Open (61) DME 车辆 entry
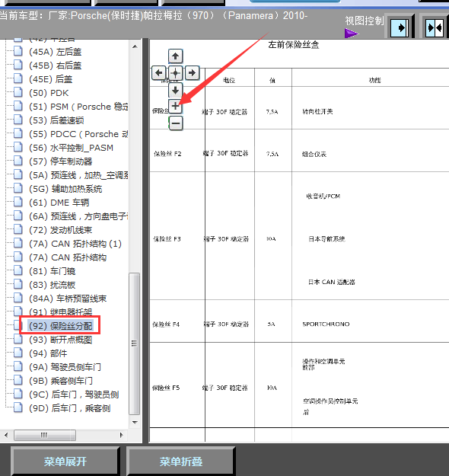449x476 pixels. pyautogui.click(x=59, y=203)
